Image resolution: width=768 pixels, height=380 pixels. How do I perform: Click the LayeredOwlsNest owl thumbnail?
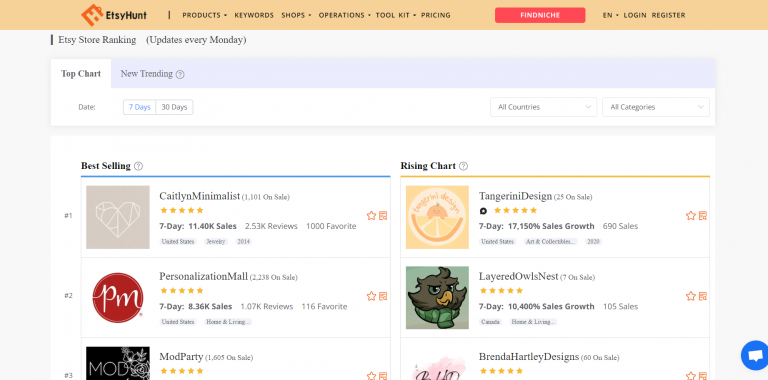[437, 298]
